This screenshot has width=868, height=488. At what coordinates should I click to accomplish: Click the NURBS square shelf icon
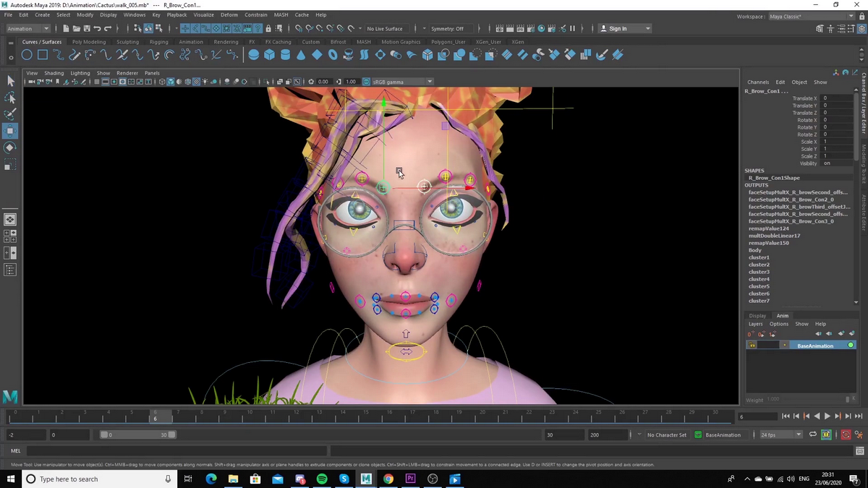(43, 55)
